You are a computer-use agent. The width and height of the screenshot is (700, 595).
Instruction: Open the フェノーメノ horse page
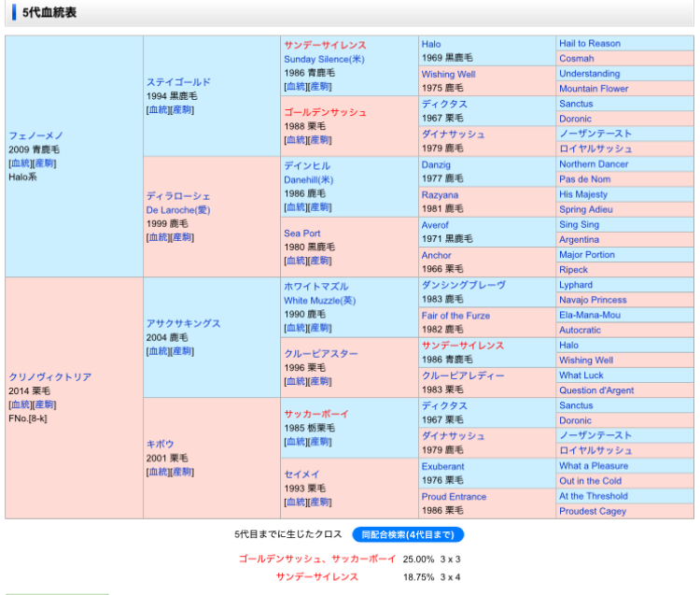pyautogui.click(x=35, y=135)
